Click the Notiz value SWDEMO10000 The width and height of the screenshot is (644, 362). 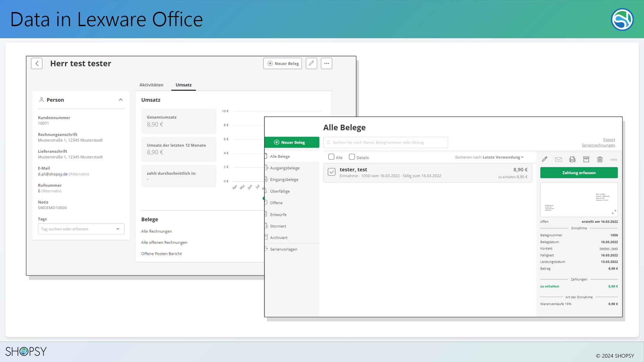point(52,208)
